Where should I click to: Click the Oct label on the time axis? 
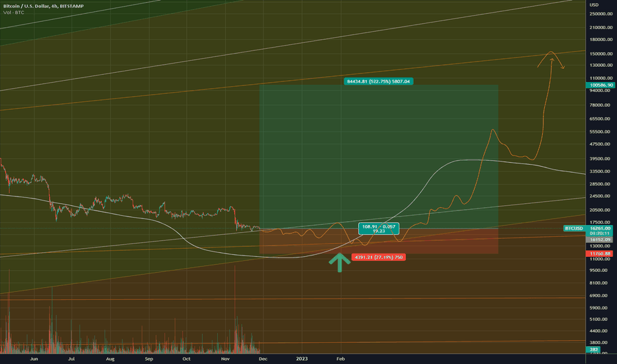187,359
